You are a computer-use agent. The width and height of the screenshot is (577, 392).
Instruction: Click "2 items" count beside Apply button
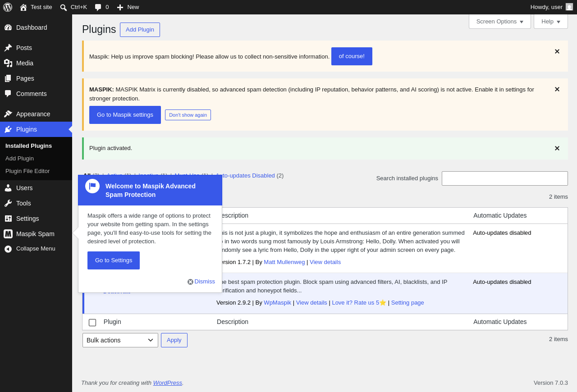click(x=559, y=339)
